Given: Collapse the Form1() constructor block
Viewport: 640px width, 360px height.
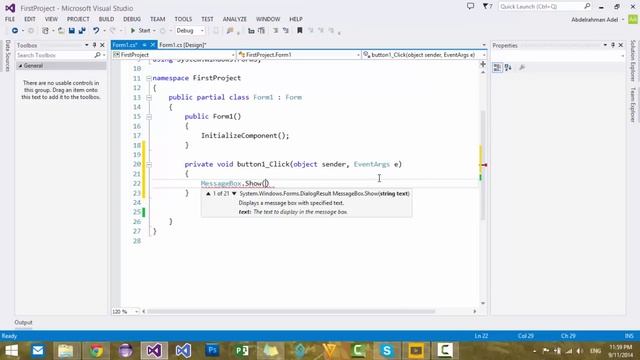Looking at the screenshot, I should (x=149, y=117).
